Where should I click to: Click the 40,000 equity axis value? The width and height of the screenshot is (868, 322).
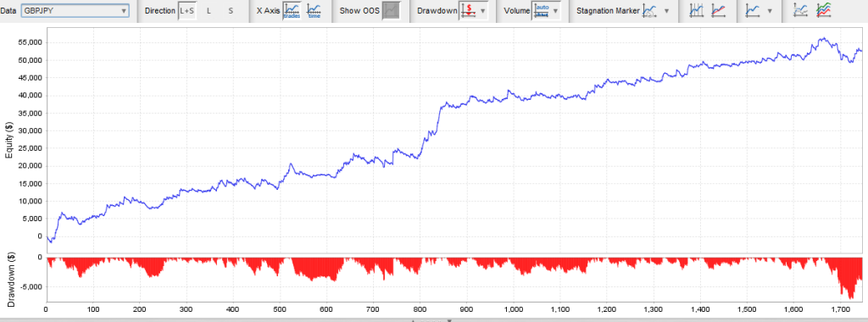pyautogui.click(x=31, y=95)
